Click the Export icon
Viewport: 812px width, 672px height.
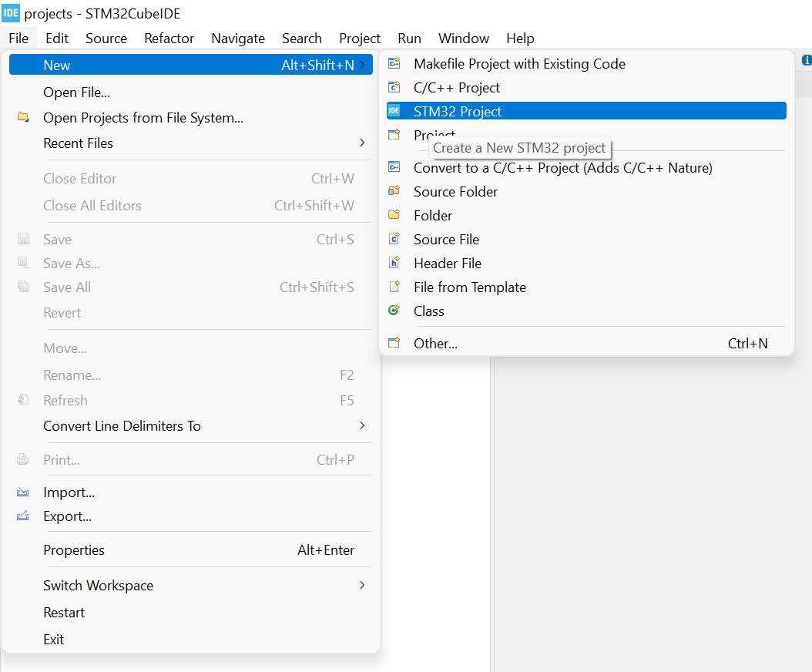point(23,516)
